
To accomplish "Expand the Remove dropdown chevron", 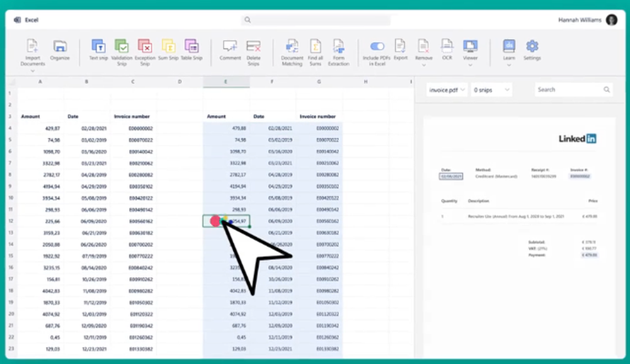I will pos(423,65).
